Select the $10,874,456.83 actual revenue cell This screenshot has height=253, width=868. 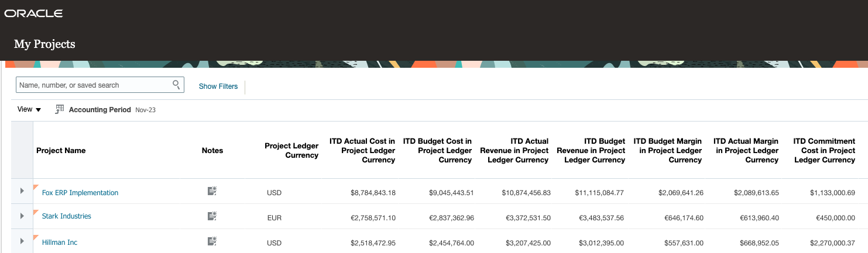pos(526,193)
